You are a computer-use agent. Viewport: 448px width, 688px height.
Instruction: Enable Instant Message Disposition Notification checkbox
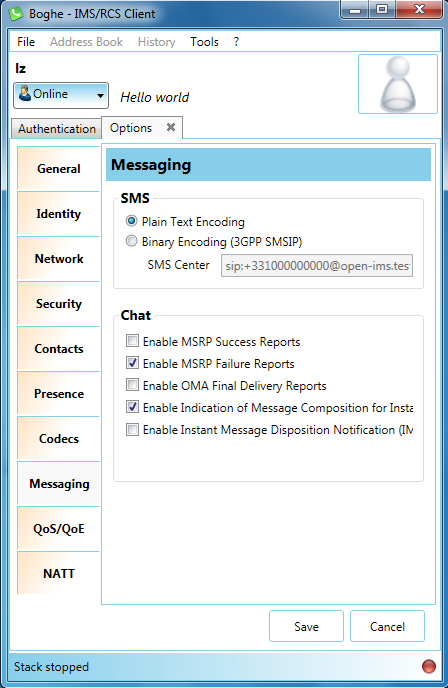[132, 429]
